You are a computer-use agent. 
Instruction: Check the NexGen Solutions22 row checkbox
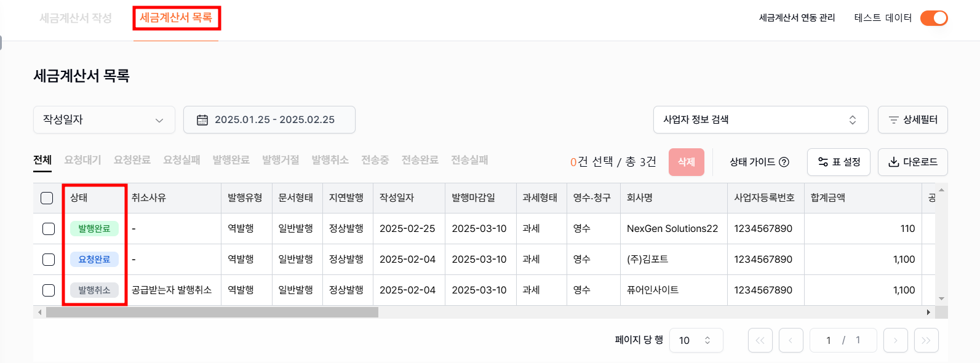click(x=49, y=229)
